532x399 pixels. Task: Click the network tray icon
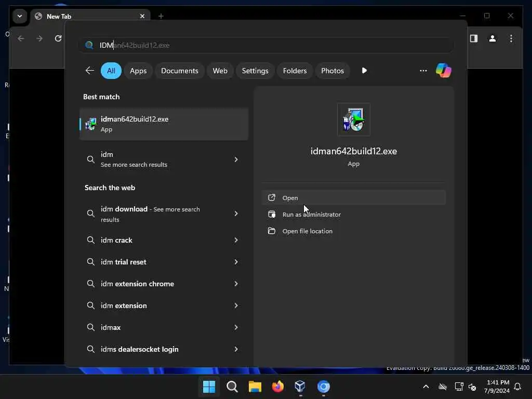pyautogui.click(x=459, y=387)
